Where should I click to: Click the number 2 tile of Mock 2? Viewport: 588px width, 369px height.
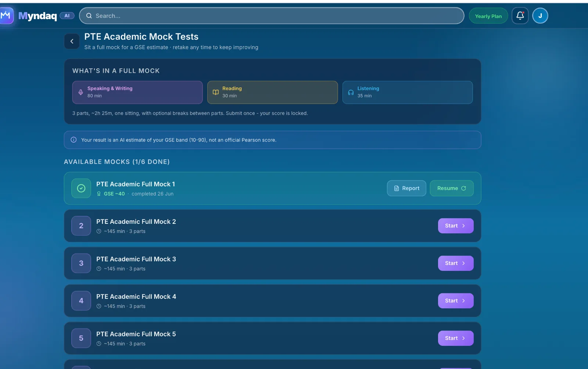point(81,226)
